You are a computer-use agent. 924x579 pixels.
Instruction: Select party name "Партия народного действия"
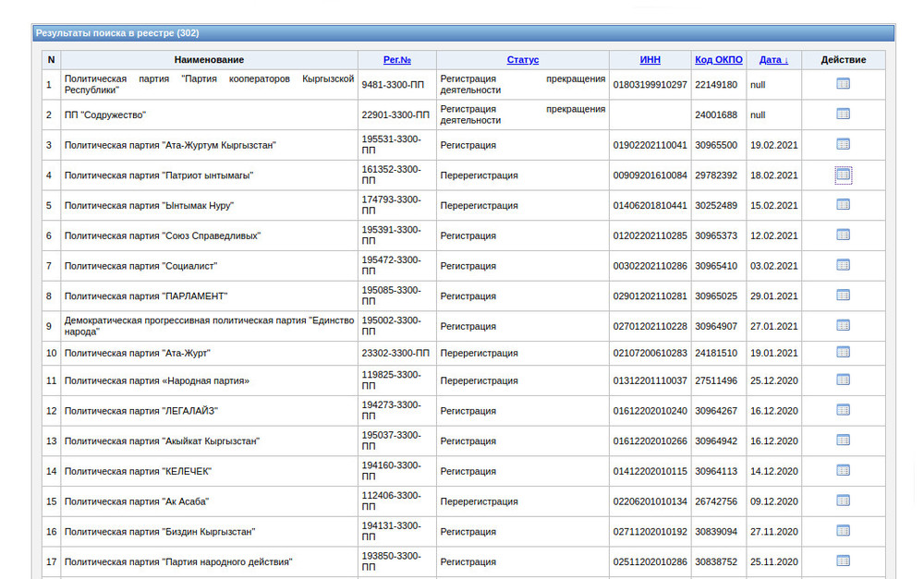pyautogui.click(x=178, y=561)
